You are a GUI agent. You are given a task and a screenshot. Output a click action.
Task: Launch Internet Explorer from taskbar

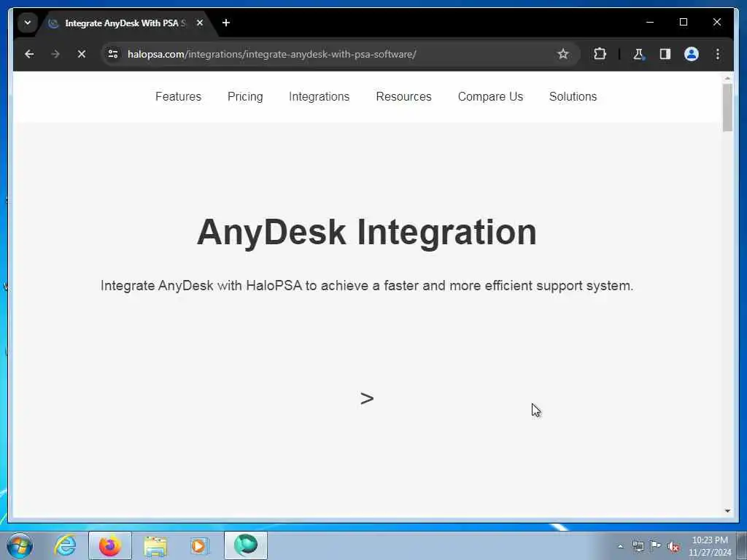click(65, 545)
